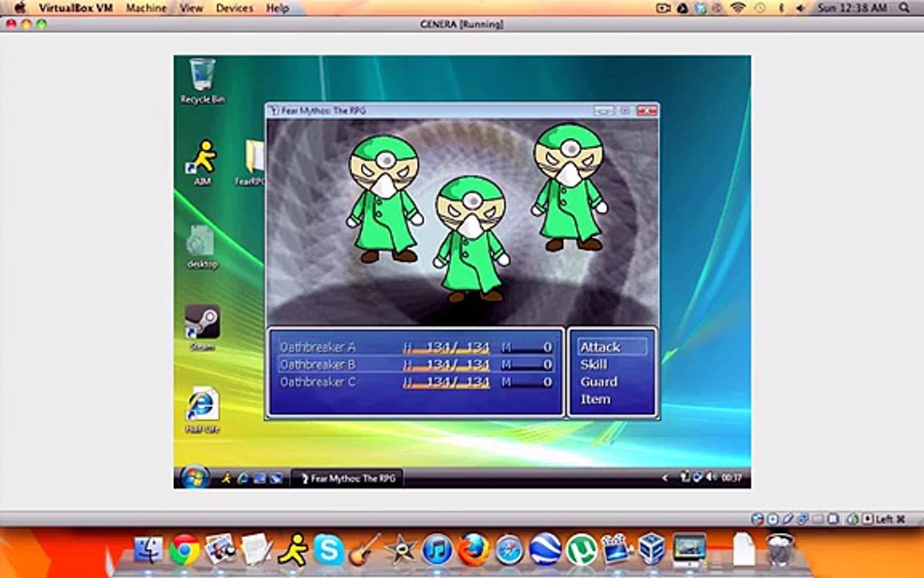Screen dimensions: 924x578
Task: Open the Half-Life Internet Explorer shortcut
Action: 202,410
